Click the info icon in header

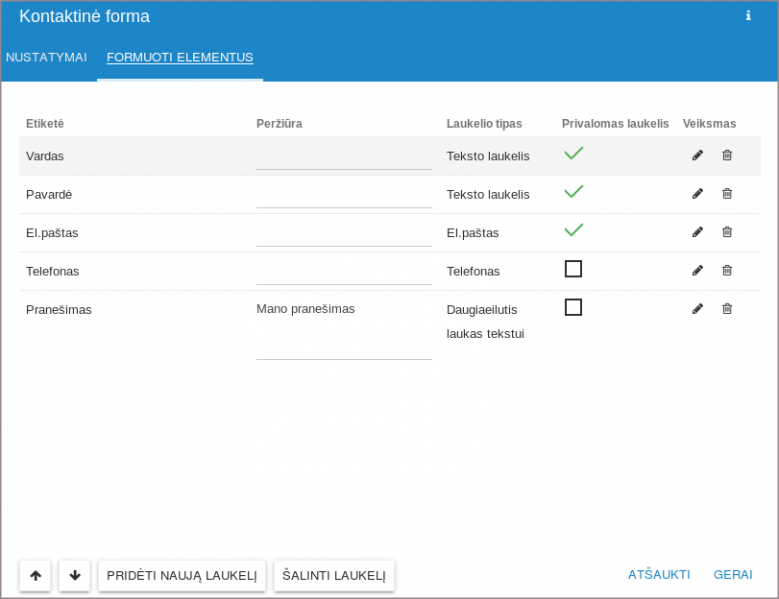748,16
